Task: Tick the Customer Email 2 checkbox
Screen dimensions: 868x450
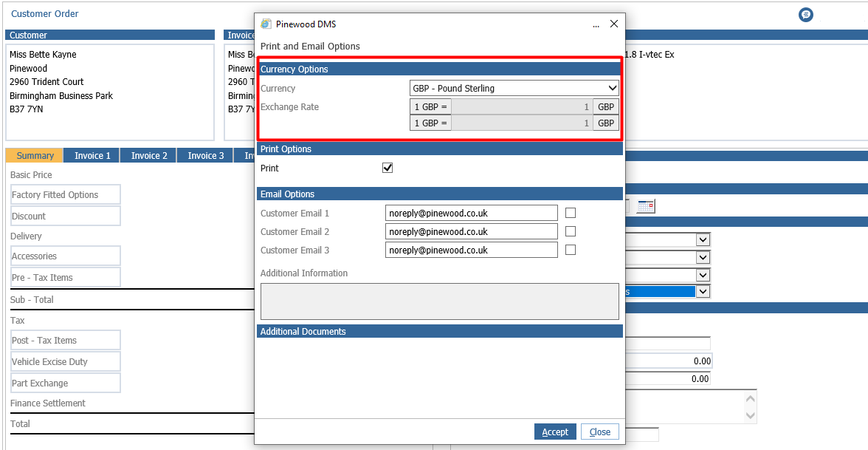Action: tap(570, 232)
